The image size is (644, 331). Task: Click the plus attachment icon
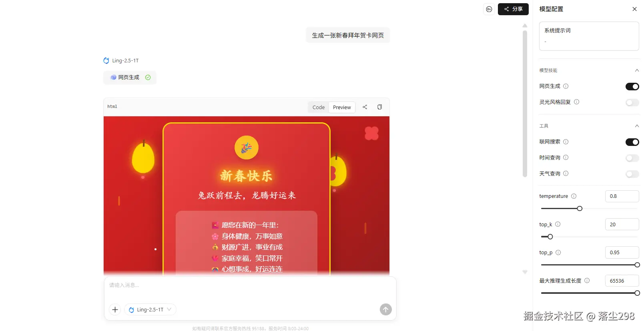pyautogui.click(x=115, y=309)
